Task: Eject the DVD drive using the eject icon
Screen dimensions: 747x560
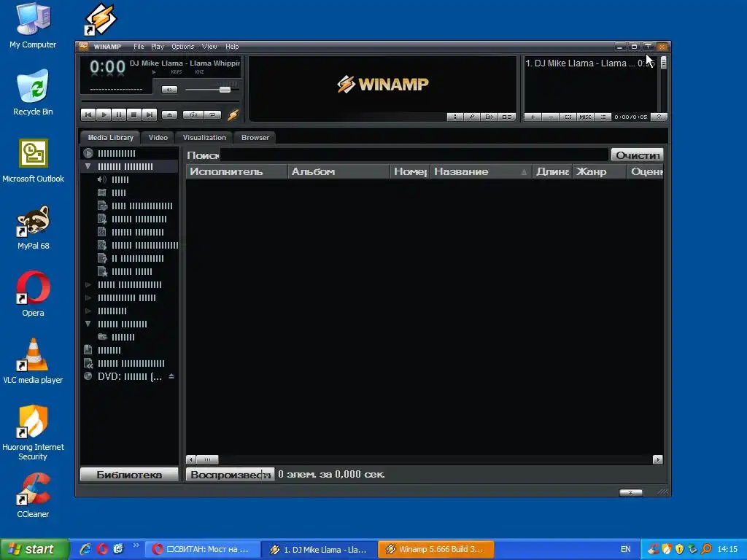Action: pos(171,376)
